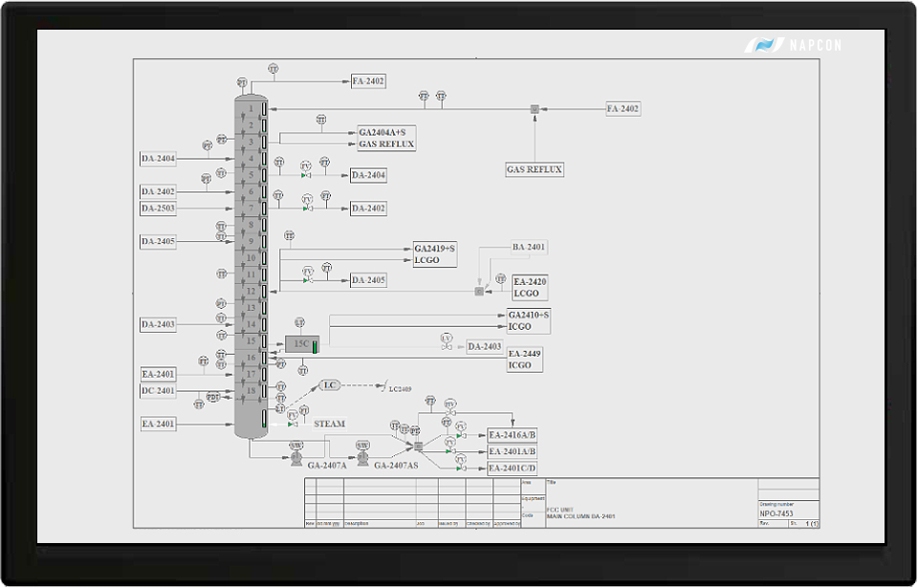
Task: Click the NAPCON logo
Action: click(x=793, y=45)
